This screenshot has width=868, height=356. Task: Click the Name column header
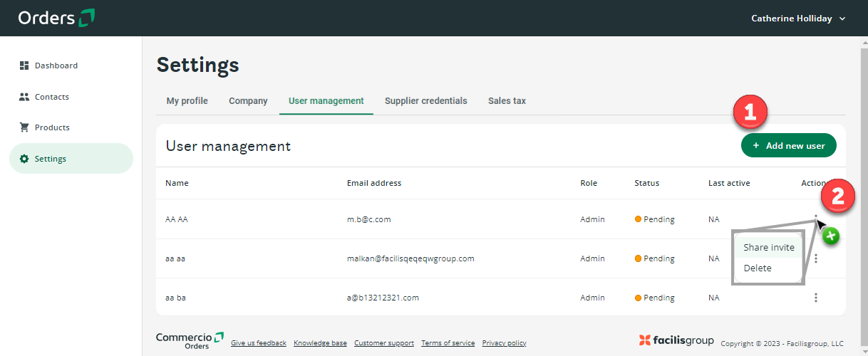(177, 183)
